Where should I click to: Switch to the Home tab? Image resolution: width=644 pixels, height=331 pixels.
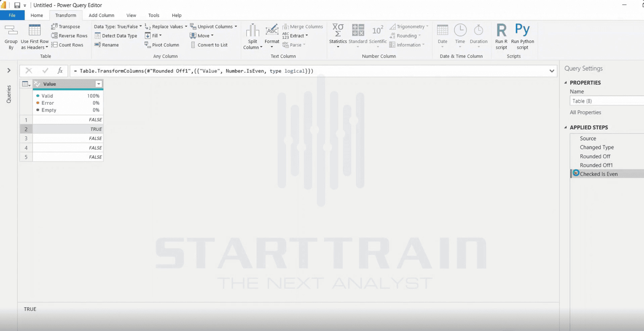(37, 15)
